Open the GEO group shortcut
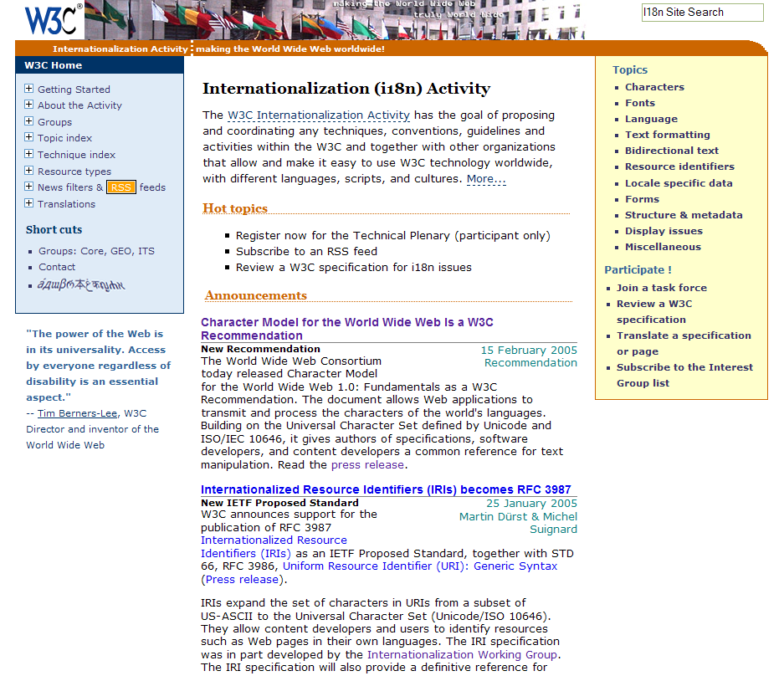The width and height of the screenshot is (784, 676). click(x=121, y=251)
